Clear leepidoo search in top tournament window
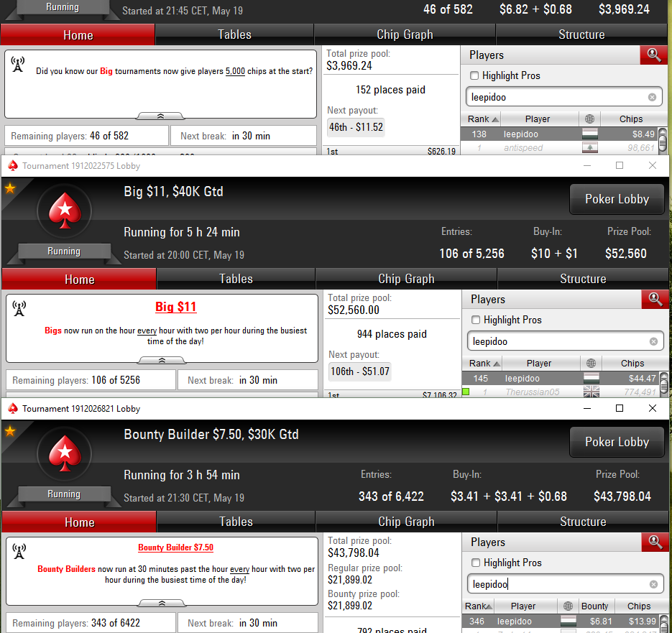This screenshot has width=672, height=633. (x=652, y=97)
